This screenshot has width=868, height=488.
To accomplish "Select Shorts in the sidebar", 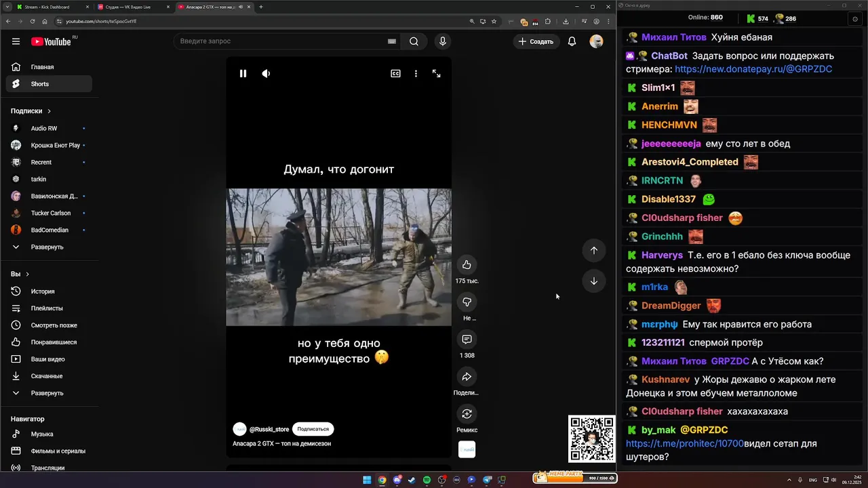I will click(x=49, y=84).
